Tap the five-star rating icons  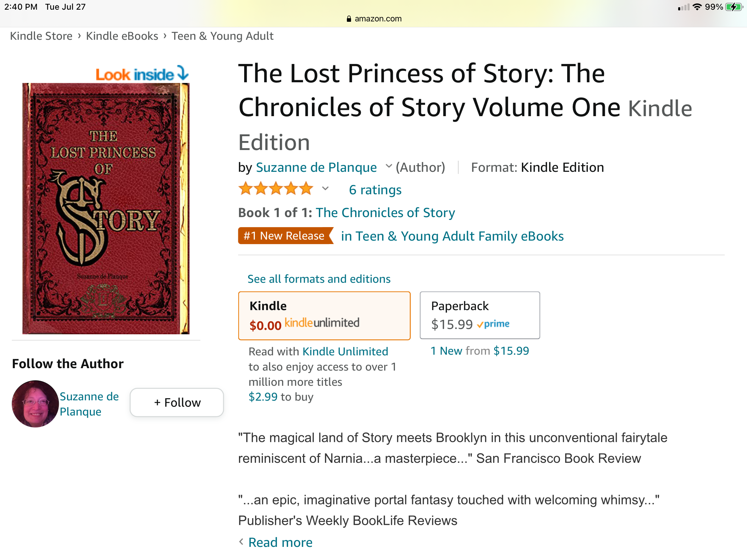click(x=276, y=189)
